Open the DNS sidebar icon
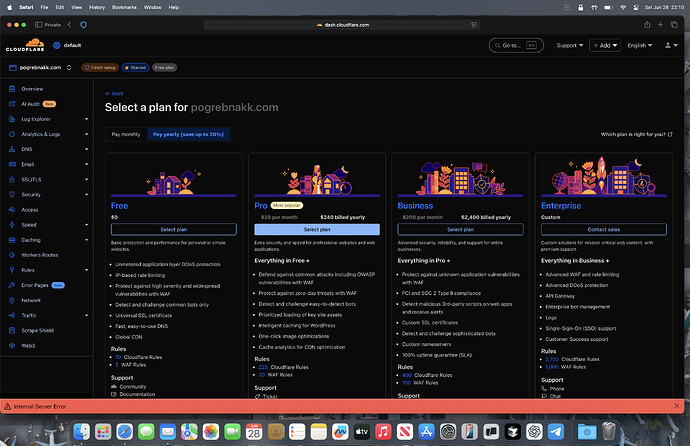This screenshot has width=690, height=446. coord(12,150)
